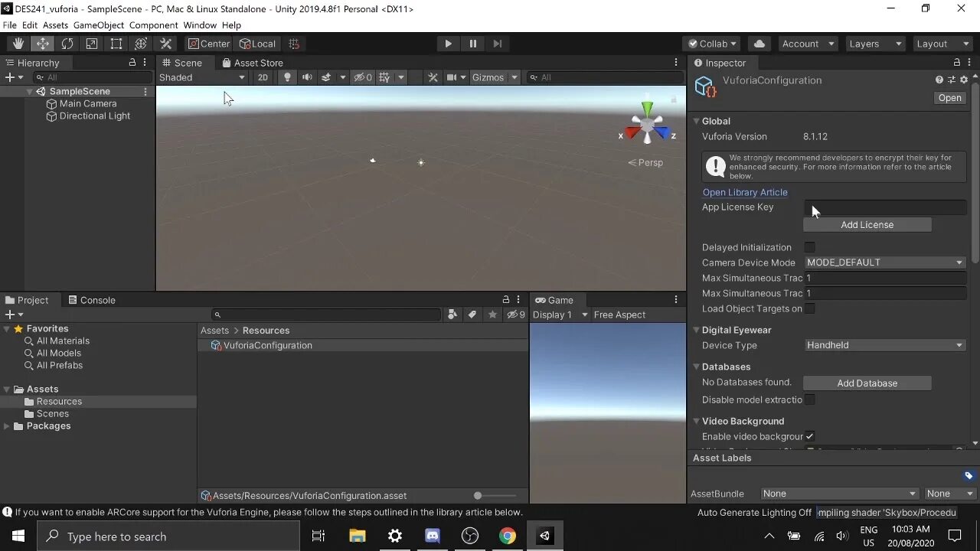980x551 pixels.
Task: Toggle Delayed Initialization checkbox
Action: coord(809,247)
